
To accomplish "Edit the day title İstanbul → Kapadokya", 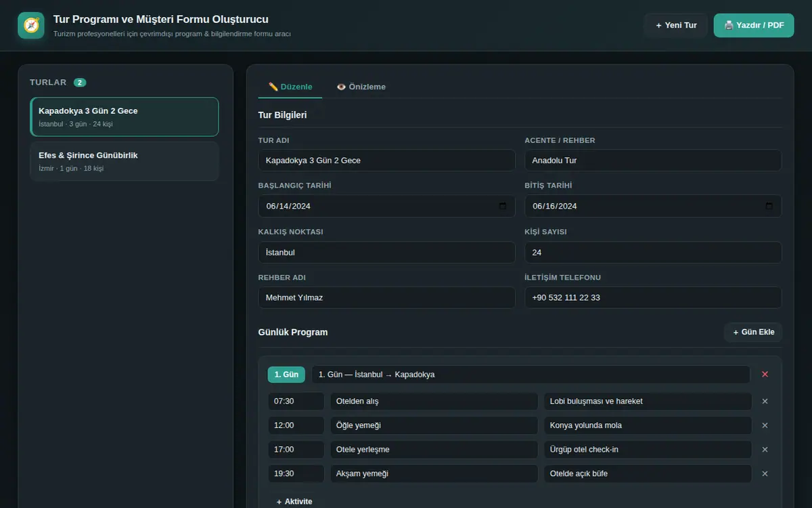I will click(x=531, y=375).
